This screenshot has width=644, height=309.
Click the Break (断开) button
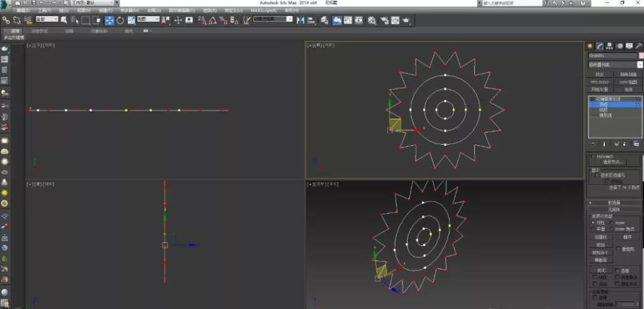coord(627,237)
